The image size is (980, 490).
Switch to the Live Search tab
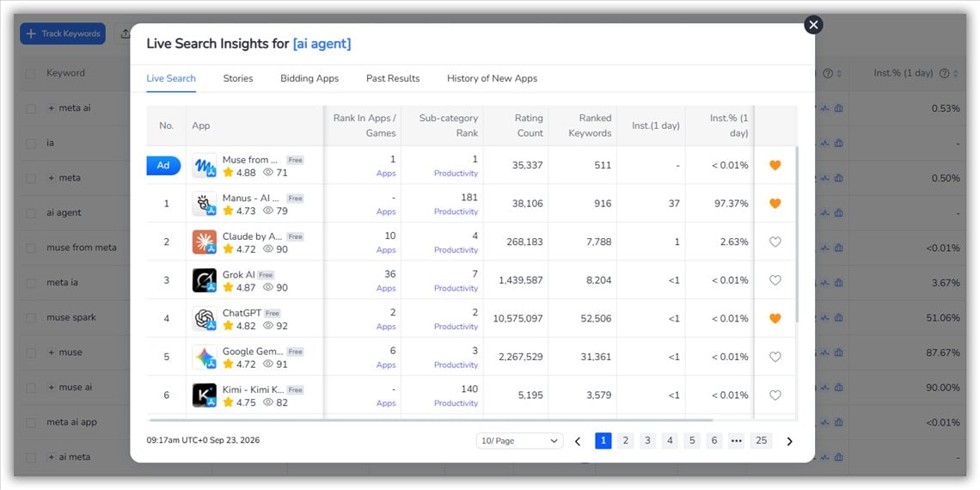point(171,79)
